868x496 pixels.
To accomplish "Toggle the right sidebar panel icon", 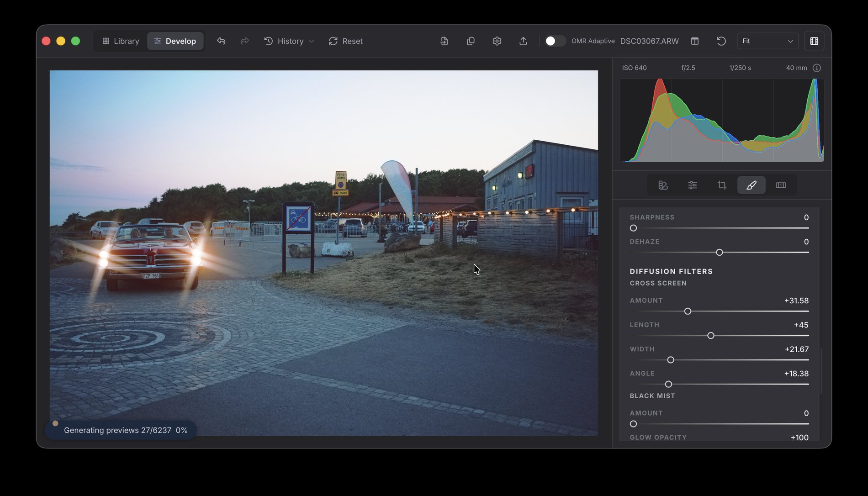I will [x=814, y=41].
